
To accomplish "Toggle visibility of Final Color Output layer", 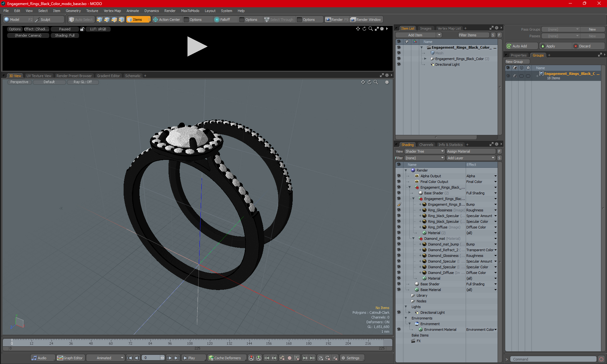I will tap(399, 182).
